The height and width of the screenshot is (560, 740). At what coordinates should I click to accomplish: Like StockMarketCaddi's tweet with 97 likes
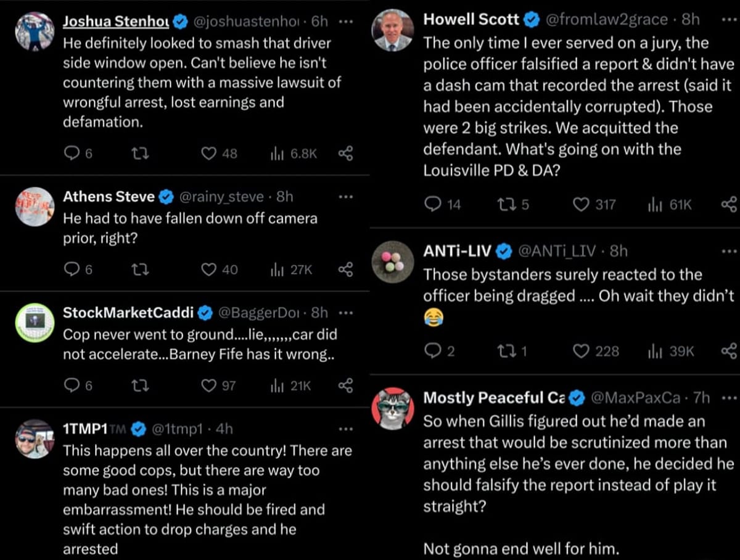tap(210, 385)
